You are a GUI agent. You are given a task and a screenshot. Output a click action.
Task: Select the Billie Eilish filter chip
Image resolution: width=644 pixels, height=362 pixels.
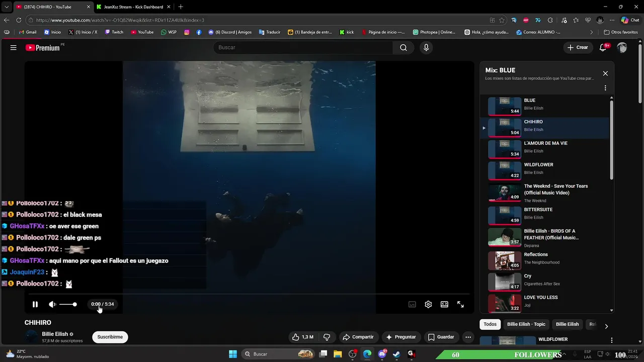pos(567,324)
